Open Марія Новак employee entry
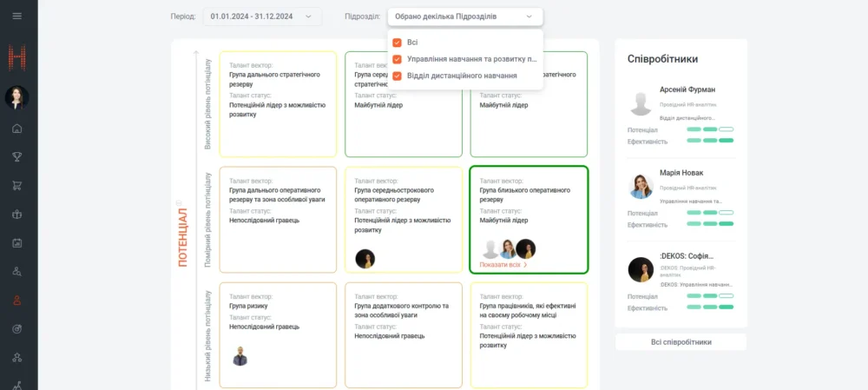 pos(681,173)
